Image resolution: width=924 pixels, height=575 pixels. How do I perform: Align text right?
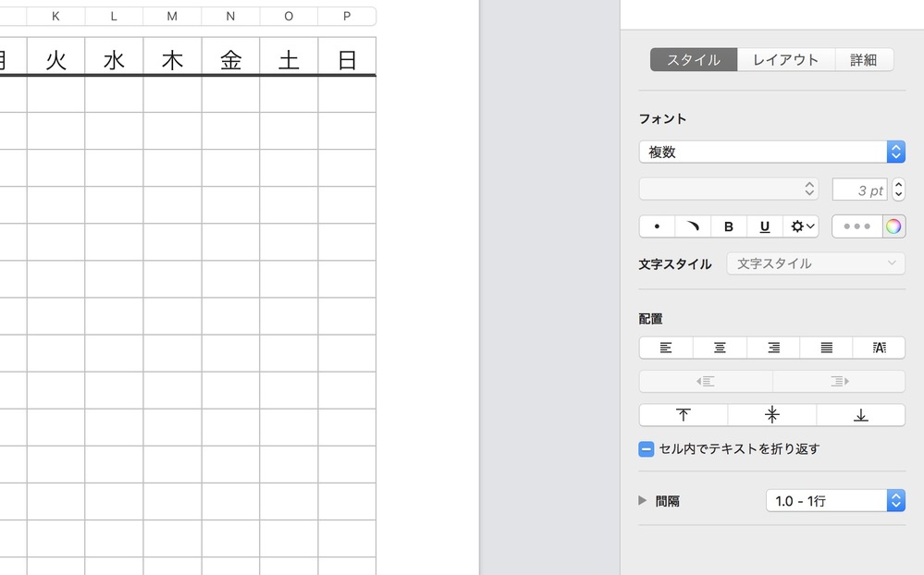773,348
